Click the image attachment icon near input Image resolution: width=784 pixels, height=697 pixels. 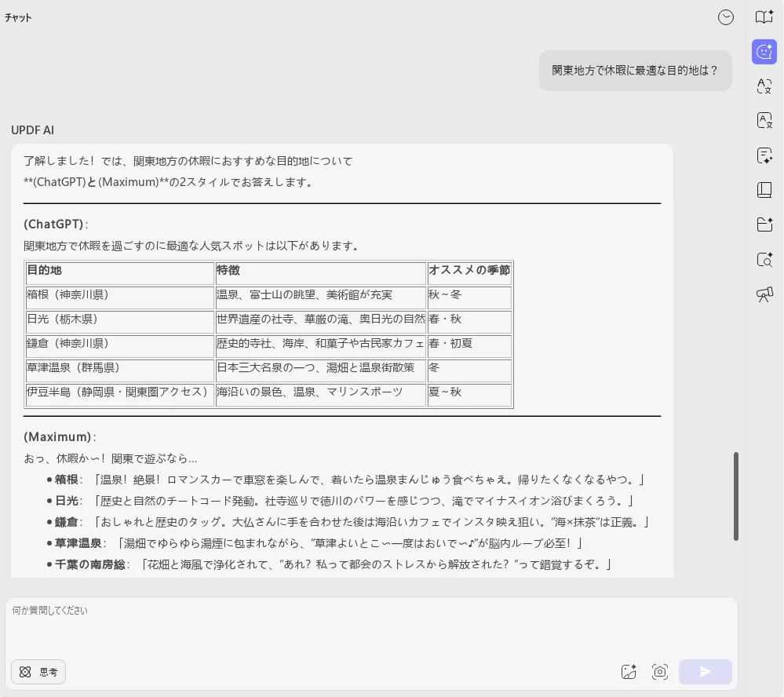pyautogui.click(x=629, y=672)
